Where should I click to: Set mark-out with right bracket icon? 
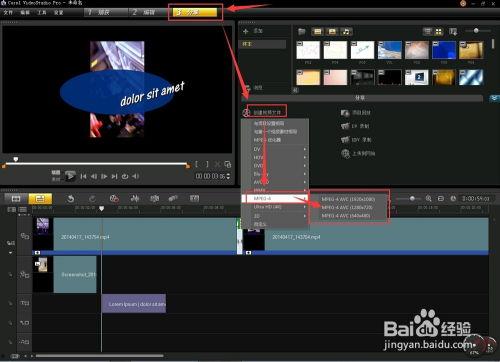pos(207,164)
